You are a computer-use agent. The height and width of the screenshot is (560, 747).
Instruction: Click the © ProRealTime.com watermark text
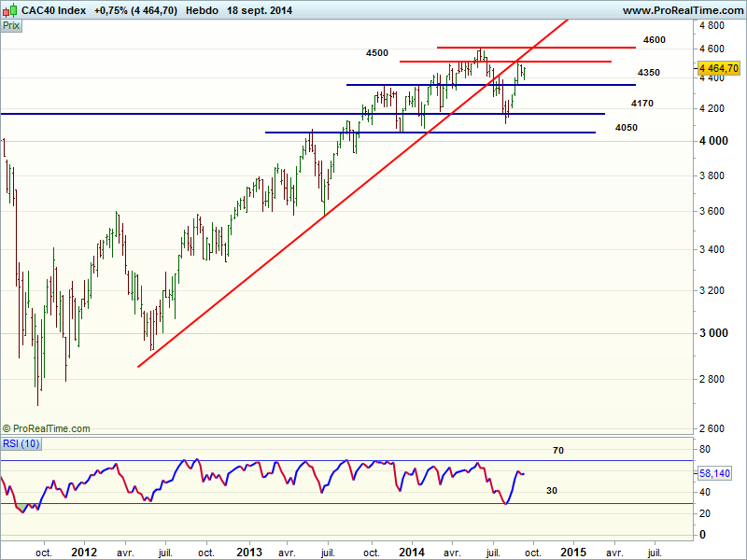click(47, 428)
